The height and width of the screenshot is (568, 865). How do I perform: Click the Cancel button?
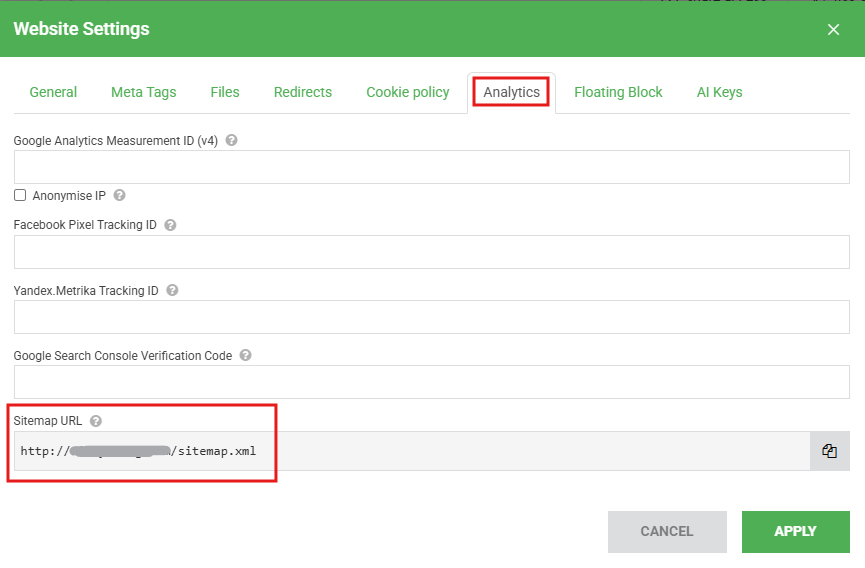click(x=667, y=532)
